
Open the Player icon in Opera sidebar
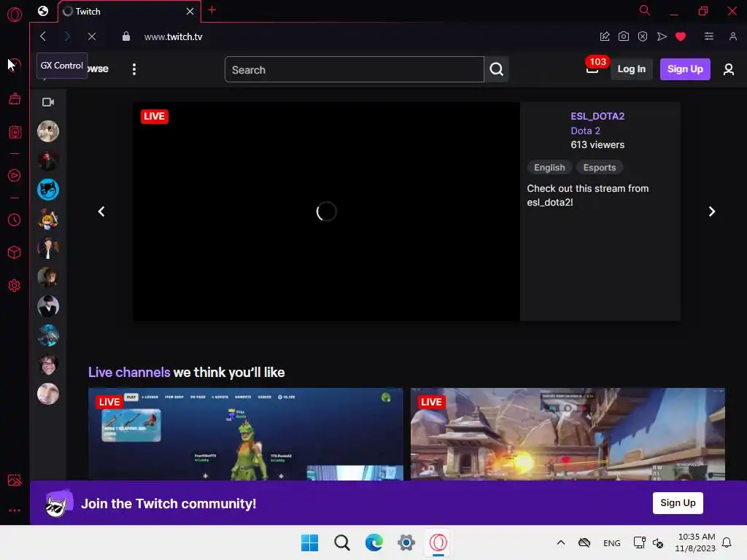pyautogui.click(x=15, y=175)
